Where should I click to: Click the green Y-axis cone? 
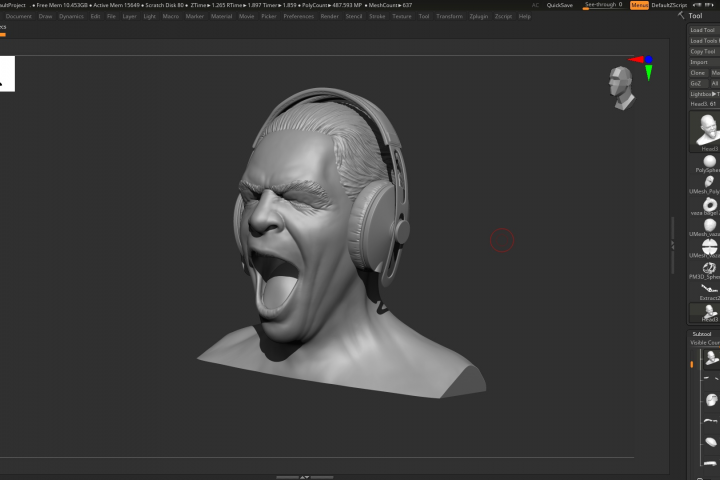(x=648, y=73)
